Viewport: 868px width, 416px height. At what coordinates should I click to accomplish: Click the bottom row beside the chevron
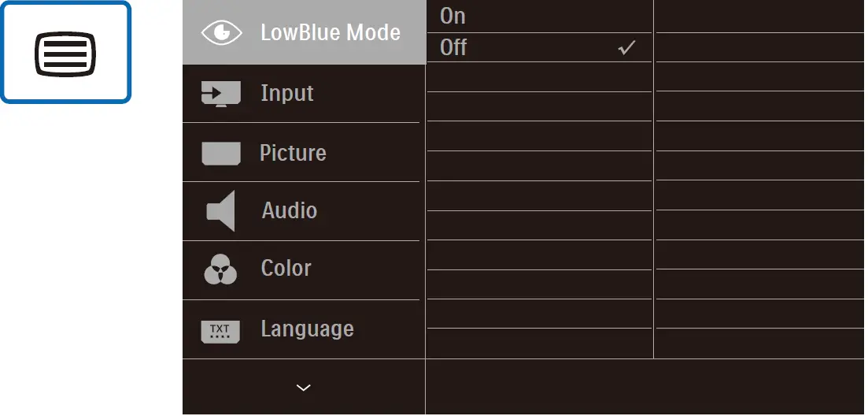pos(644,387)
